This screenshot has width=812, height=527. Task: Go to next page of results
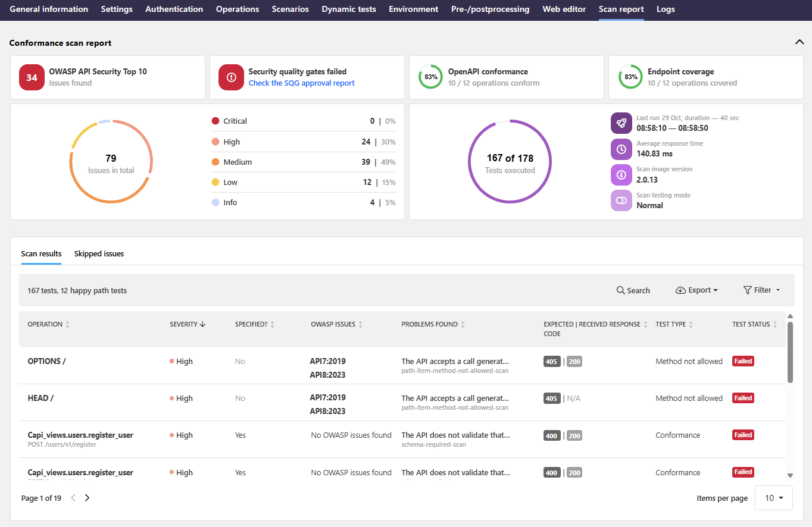(87, 498)
